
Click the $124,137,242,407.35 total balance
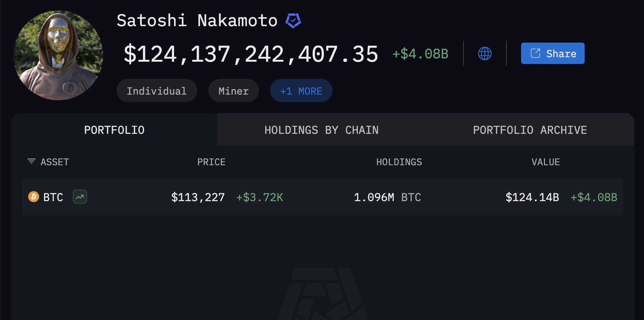pos(251,54)
